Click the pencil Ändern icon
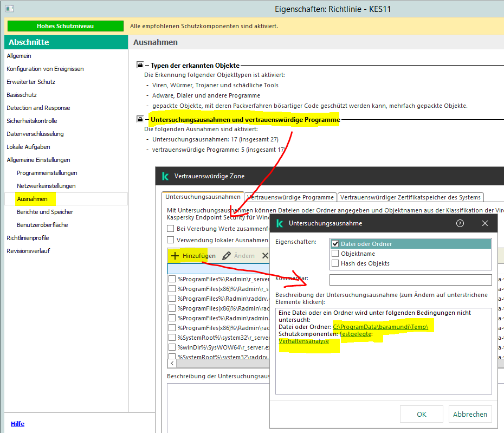The image size is (504, 433). 227,256
